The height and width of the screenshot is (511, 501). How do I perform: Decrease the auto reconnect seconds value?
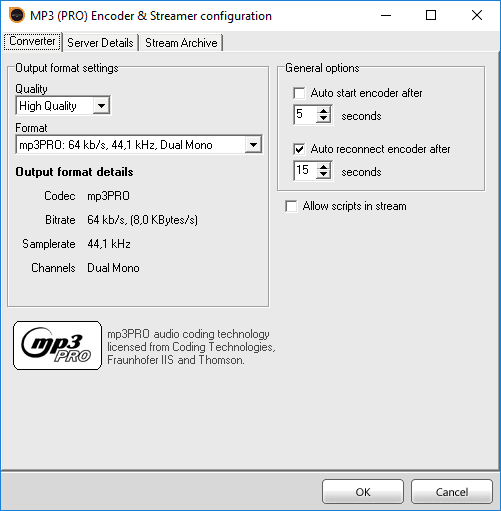[x=323, y=175]
